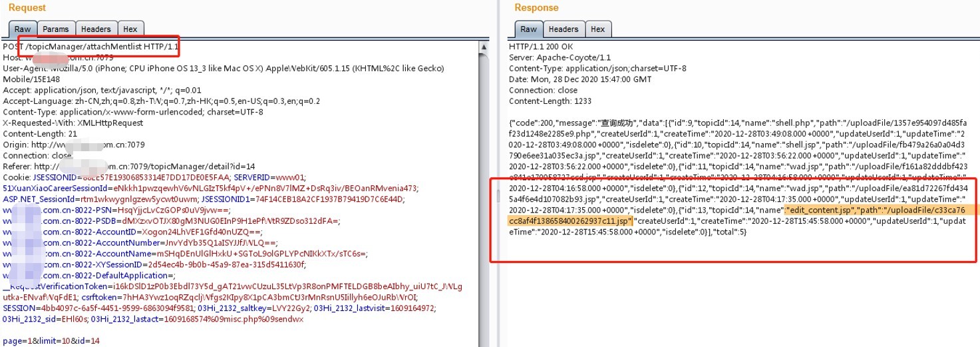The image size is (980, 347).
Task: Click the Accept: application/json header
Action: tap(102, 89)
